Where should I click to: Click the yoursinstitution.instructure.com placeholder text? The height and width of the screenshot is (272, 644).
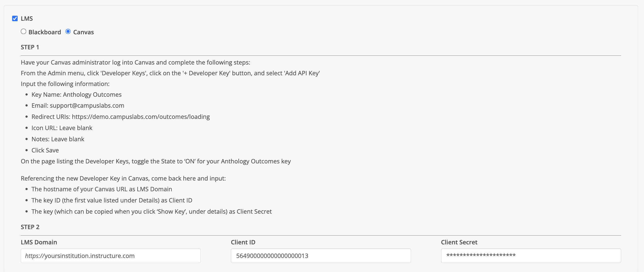point(80,256)
